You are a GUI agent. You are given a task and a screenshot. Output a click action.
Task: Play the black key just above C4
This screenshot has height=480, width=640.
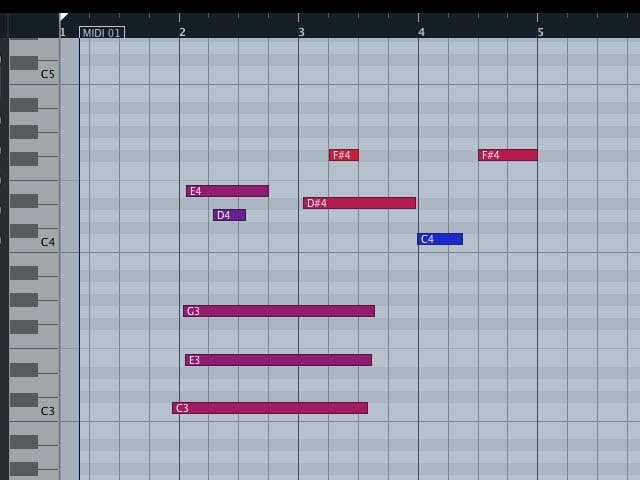[24, 231]
